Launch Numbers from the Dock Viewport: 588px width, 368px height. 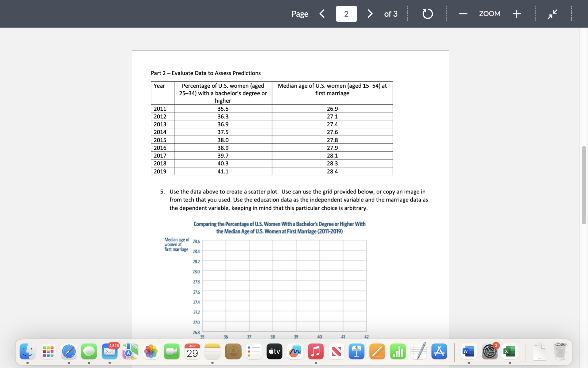tap(398, 351)
